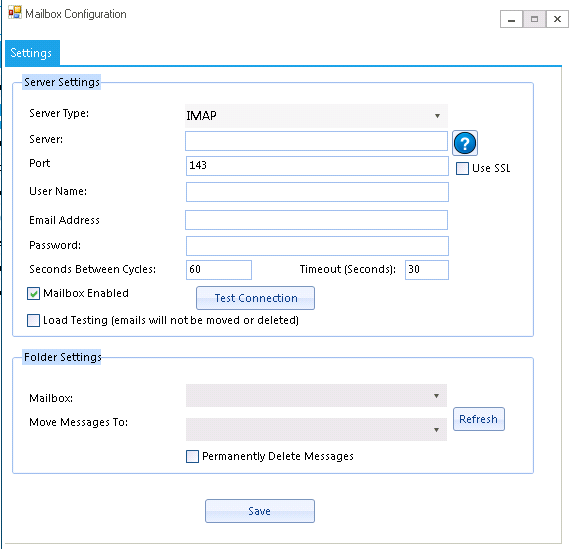
Task: Focus the Server address input field
Action: (316, 141)
